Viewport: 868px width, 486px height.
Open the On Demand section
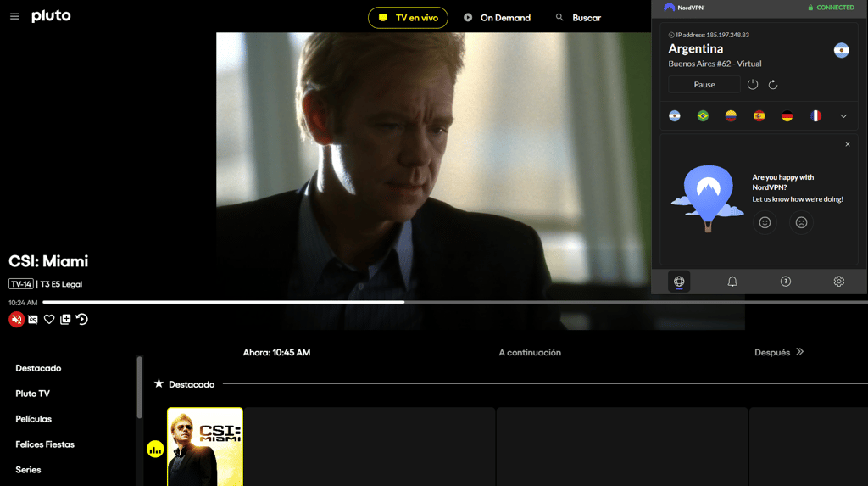point(497,18)
